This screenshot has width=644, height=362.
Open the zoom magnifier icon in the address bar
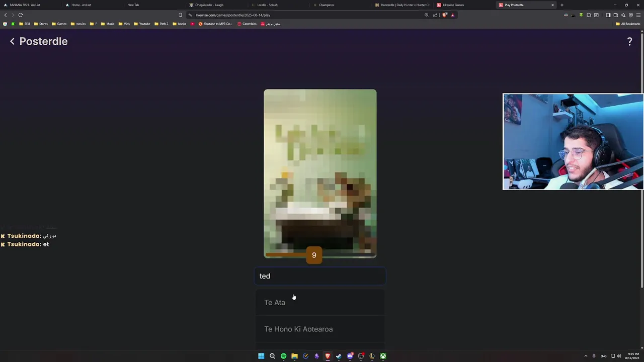coord(427,15)
